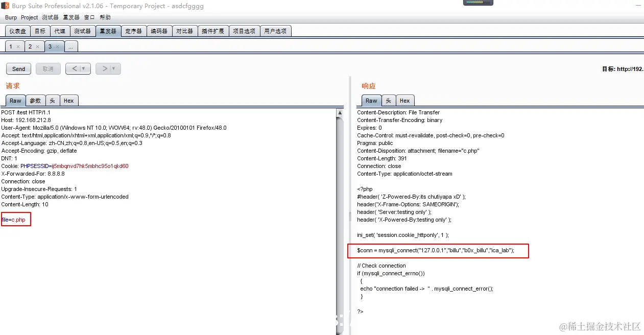644x335 pixels.
Task: Open the Project menu
Action: [x=30, y=17]
